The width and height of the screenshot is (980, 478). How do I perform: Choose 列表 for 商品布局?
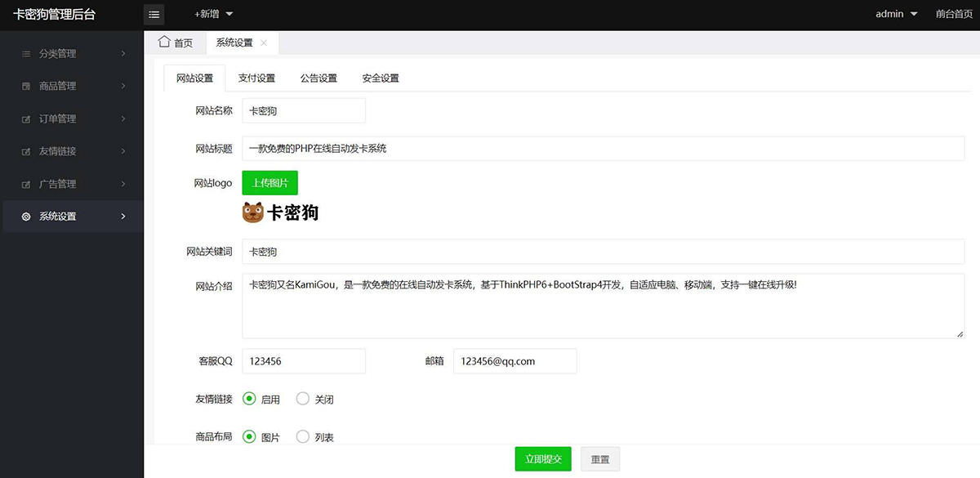pos(303,436)
